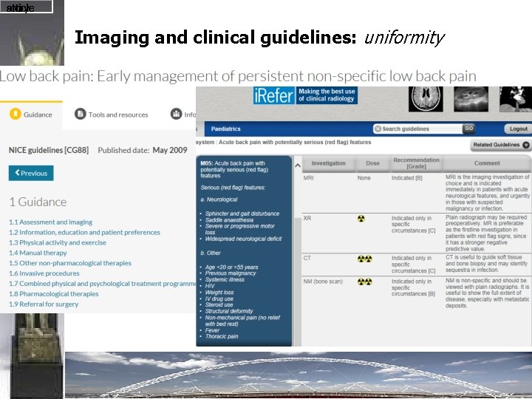This screenshot has height=399, width=532.
Task: Click the Indicated [B] recommendation for MRI
Action: point(407,178)
